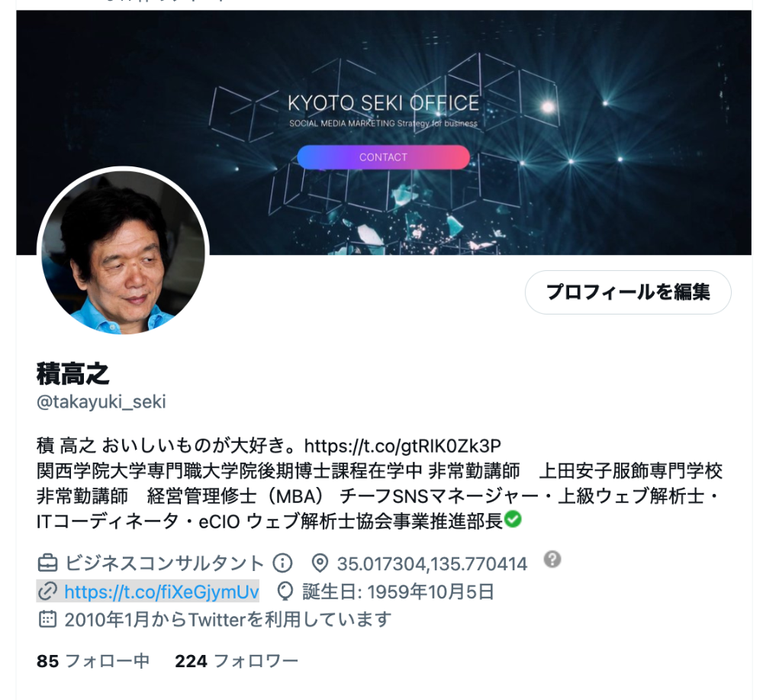This screenshot has width=763, height=700.
Task: Click the chain link icon beside website URL
Action: (x=47, y=592)
